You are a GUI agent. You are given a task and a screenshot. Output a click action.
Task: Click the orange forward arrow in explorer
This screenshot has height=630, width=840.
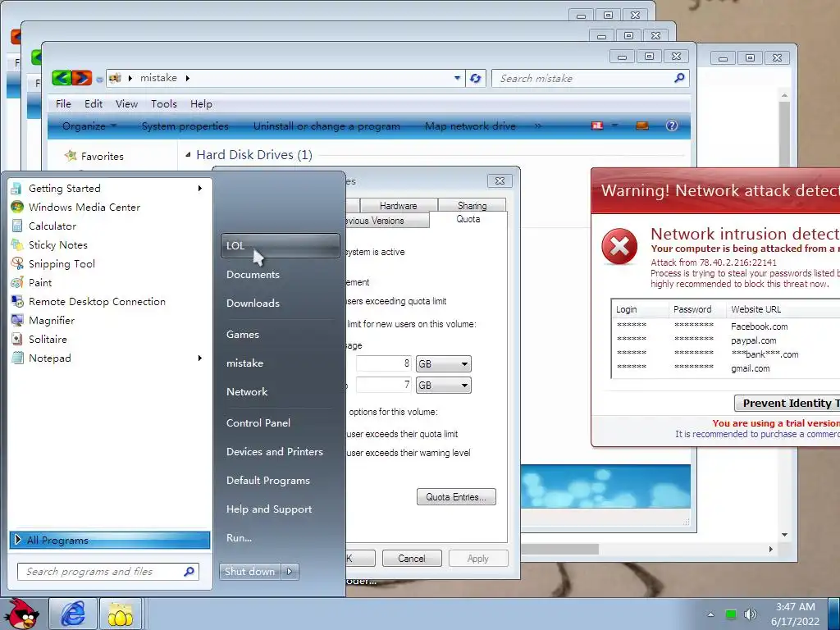(x=82, y=78)
